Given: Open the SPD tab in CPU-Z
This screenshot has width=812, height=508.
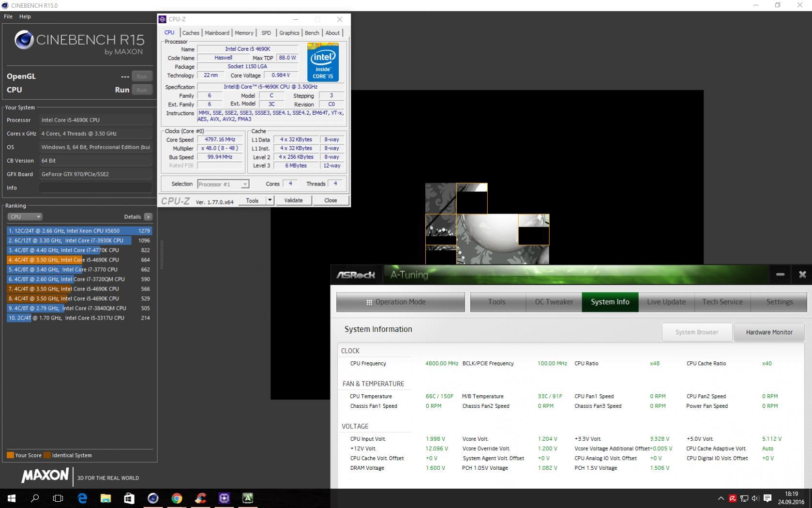Looking at the screenshot, I should (266, 33).
